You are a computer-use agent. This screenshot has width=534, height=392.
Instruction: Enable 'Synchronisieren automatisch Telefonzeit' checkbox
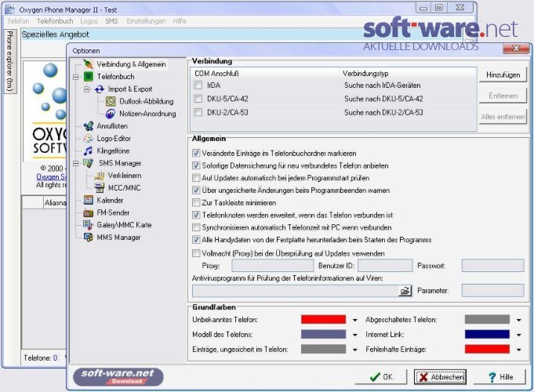point(196,227)
